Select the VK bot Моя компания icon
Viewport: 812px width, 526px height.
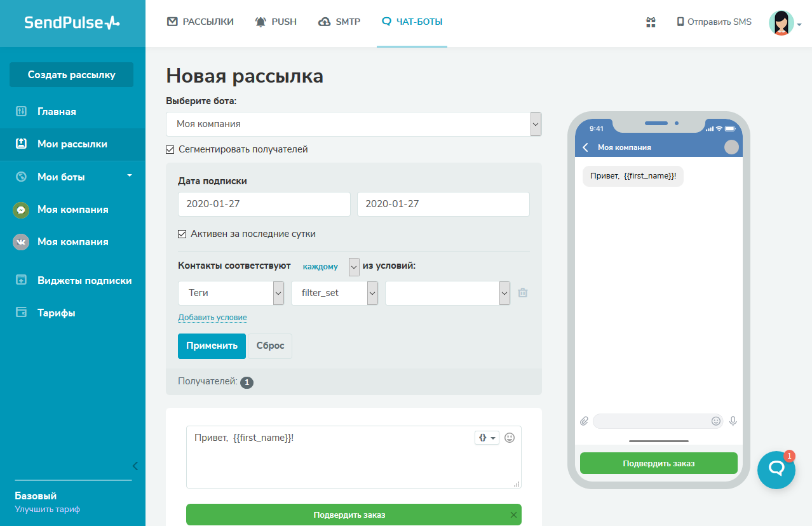click(x=21, y=242)
